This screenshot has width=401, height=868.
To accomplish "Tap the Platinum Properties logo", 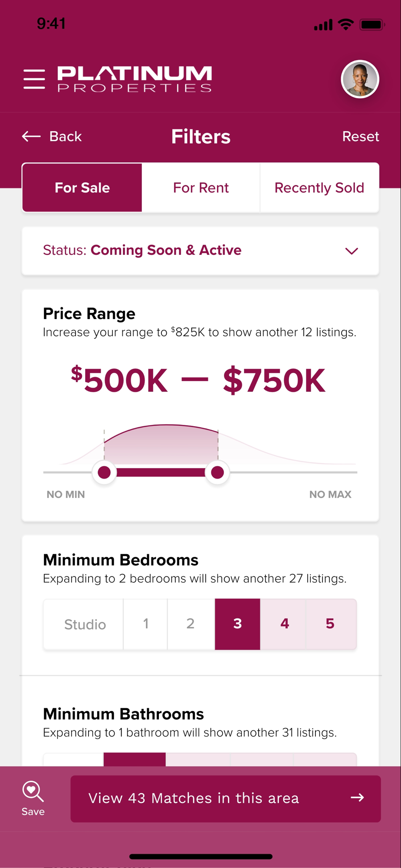I will coord(135,79).
